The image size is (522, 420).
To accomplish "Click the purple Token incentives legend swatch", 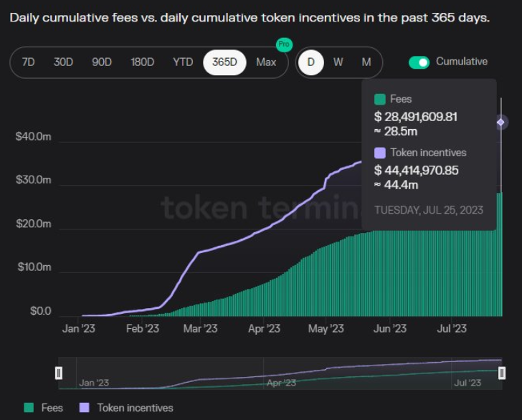I will click(x=84, y=408).
